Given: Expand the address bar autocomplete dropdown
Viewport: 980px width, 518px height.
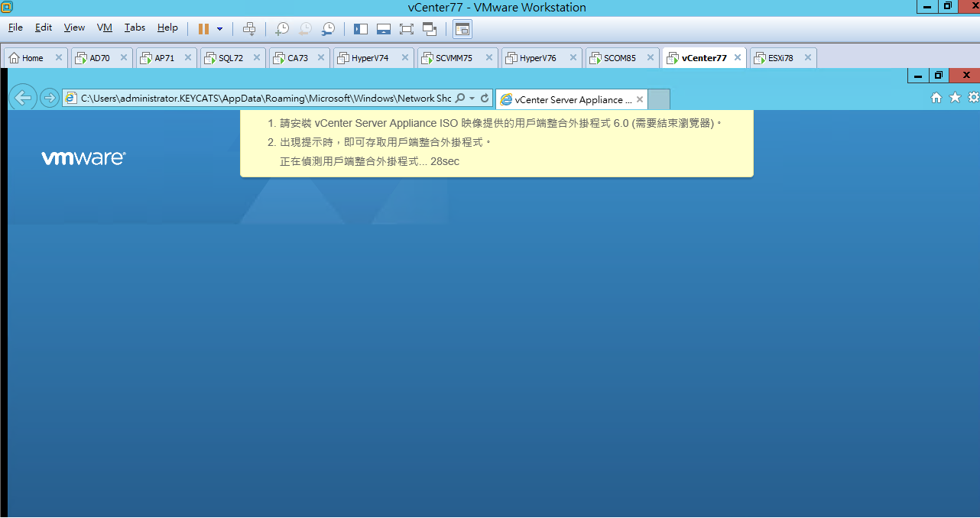Looking at the screenshot, I should (472, 99).
